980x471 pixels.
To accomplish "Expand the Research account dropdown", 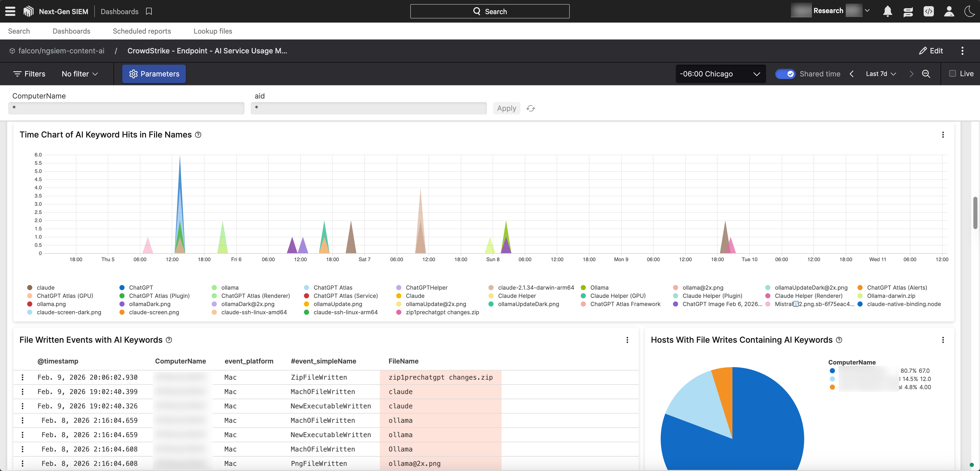I will coord(867,11).
